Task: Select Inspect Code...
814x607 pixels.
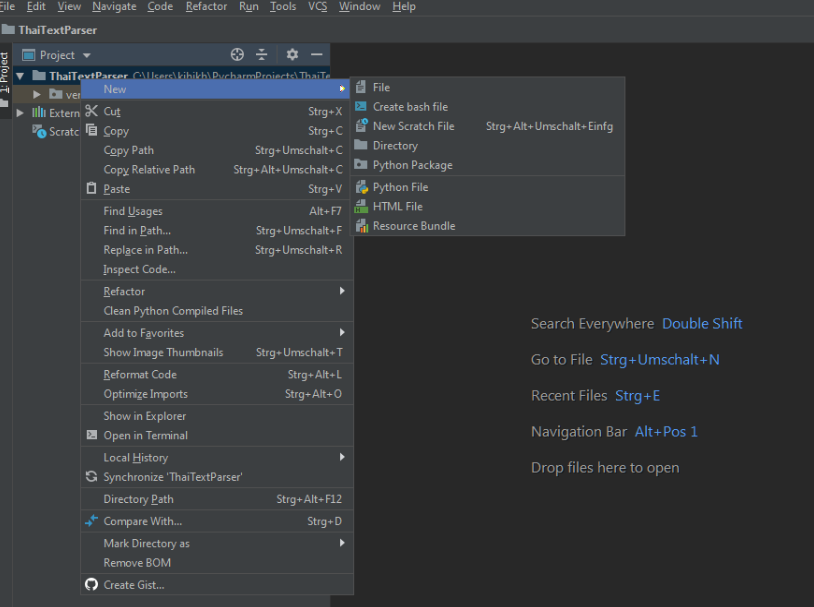Action: tap(217, 269)
